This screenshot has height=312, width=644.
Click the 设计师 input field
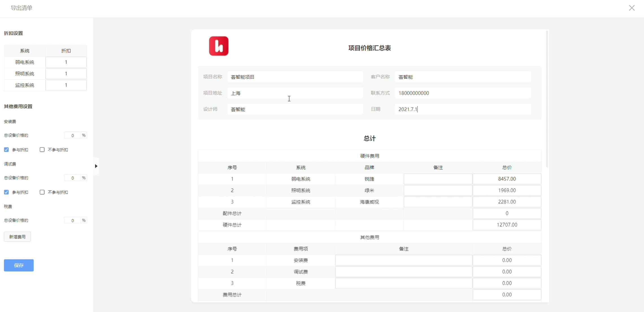pyautogui.click(x=295, y=109)
